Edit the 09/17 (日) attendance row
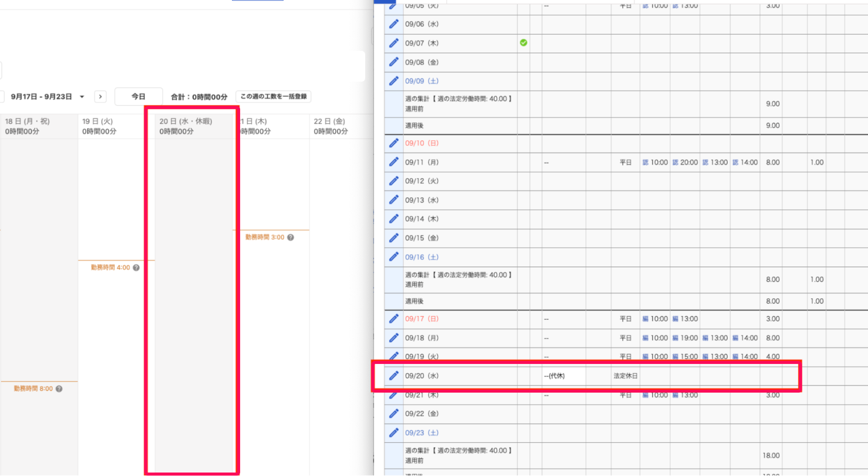 (393, 319)
